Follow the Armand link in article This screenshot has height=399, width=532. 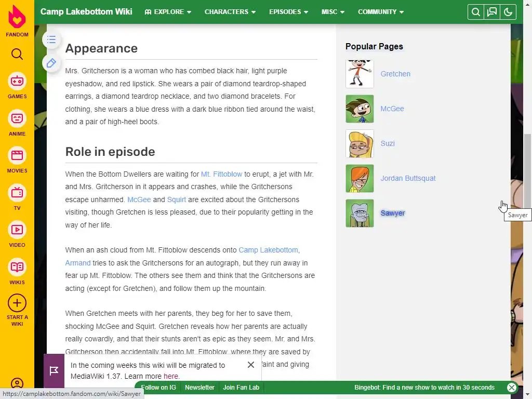78,263
